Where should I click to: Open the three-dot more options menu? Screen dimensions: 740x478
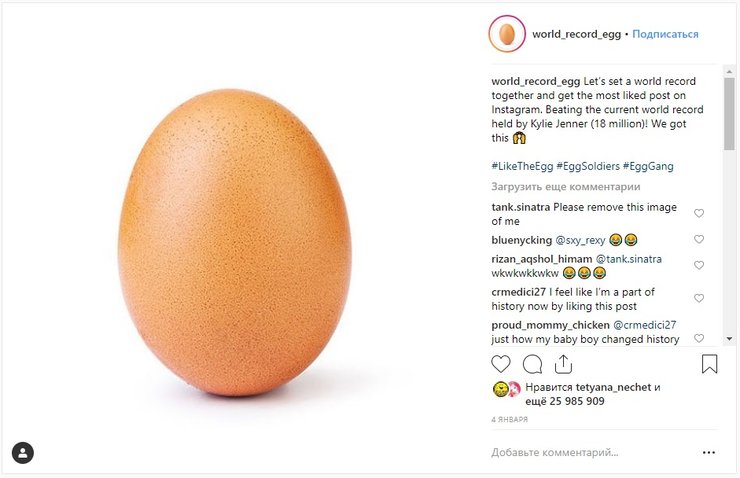(x=709, y=452)
